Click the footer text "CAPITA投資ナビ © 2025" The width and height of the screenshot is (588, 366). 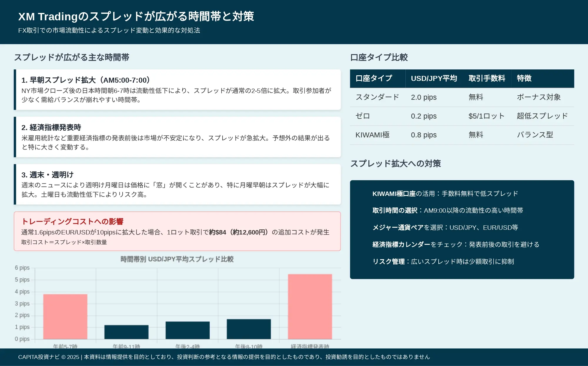(49, 357)
